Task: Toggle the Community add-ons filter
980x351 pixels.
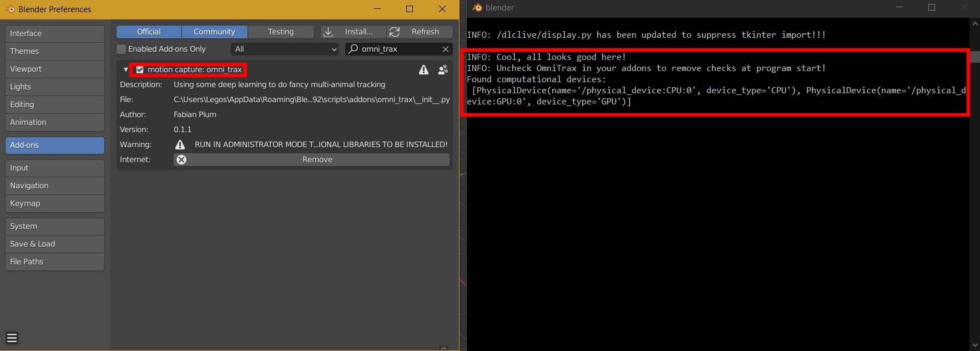Action: coord(214,32)
